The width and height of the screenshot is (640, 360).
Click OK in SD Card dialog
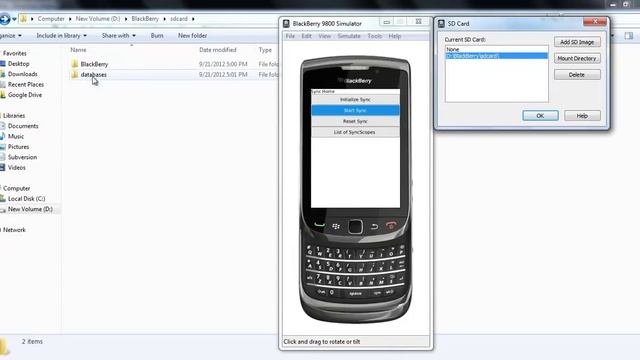click(540, 116)
